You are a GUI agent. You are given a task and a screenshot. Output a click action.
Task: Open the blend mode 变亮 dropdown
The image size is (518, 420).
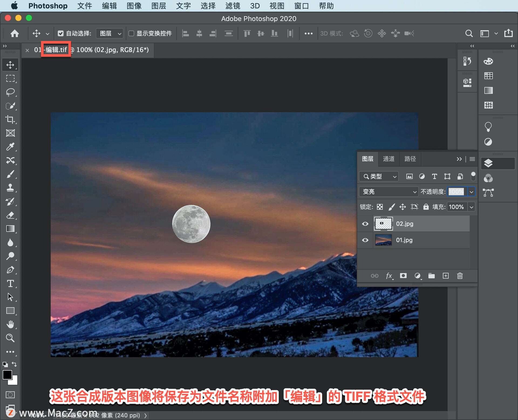[388, 192]
